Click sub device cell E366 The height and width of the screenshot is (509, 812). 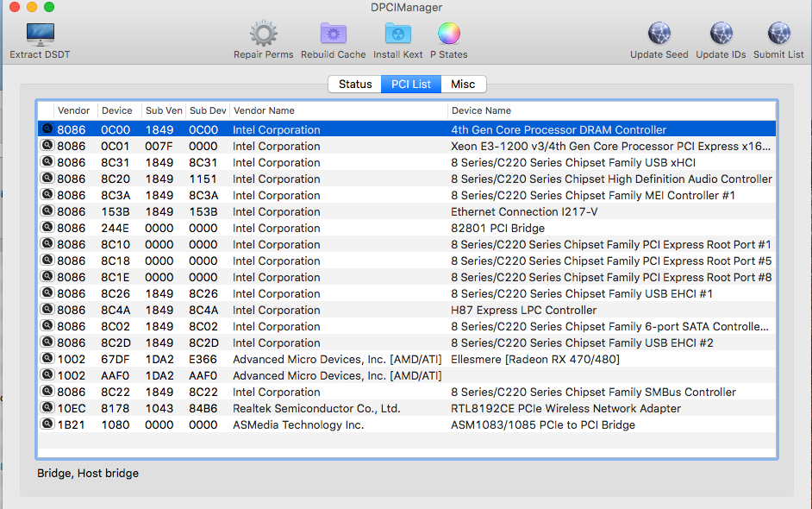(203, 359)
